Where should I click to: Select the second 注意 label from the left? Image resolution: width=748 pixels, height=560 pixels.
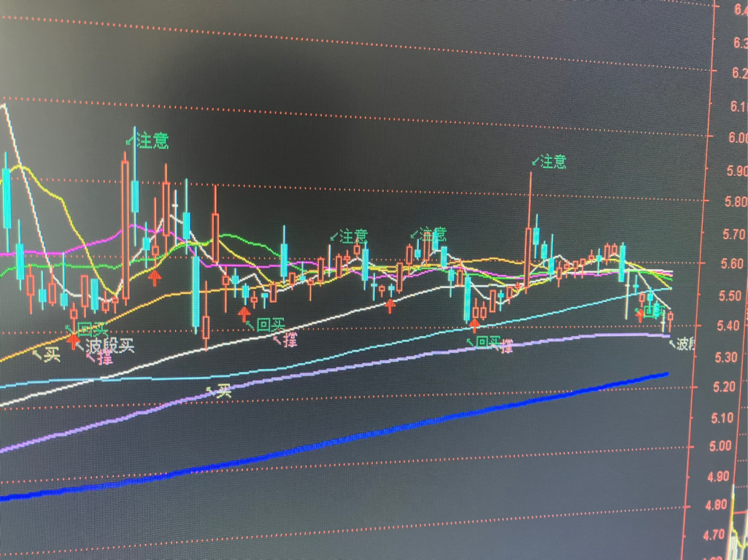pyautogui.click(x=353, y=236)
